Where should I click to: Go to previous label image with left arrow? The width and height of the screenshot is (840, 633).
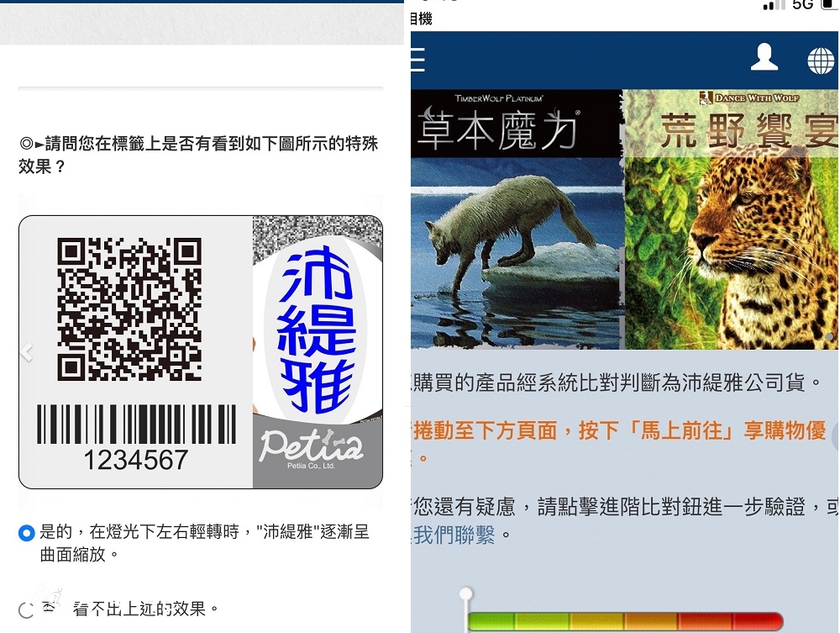click(27, 351)
